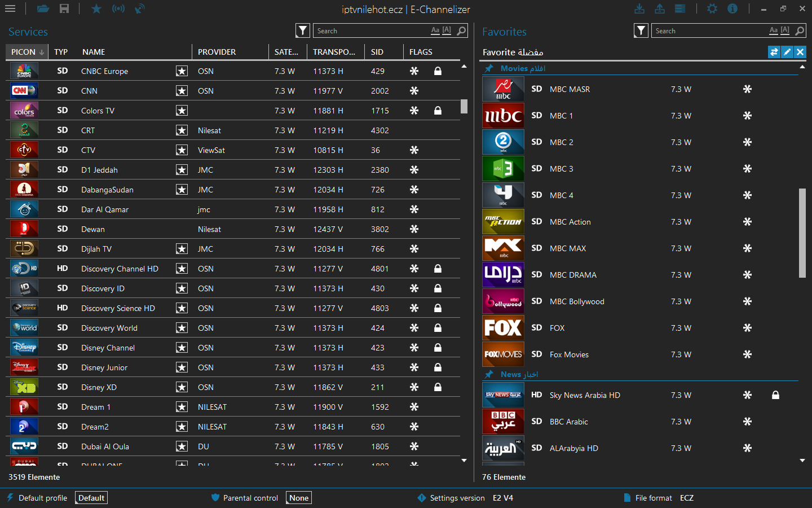This screenshot has width=812, height=508.
Task: Toggle favorite star for Dream2
Action: coord(182,427)
